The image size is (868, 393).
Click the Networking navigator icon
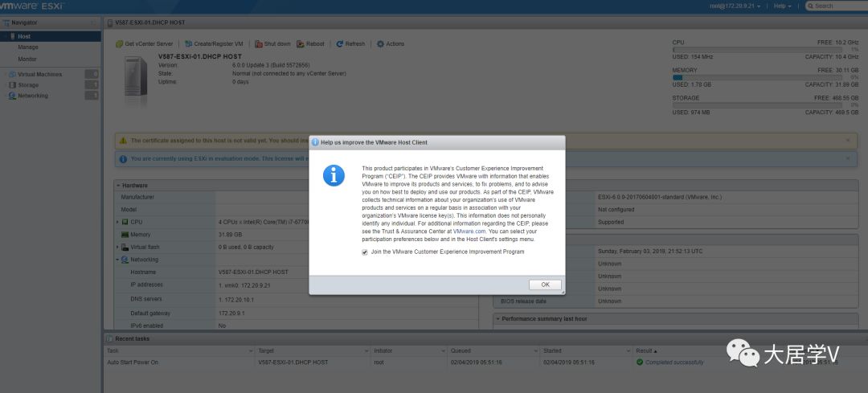[12, 96]
